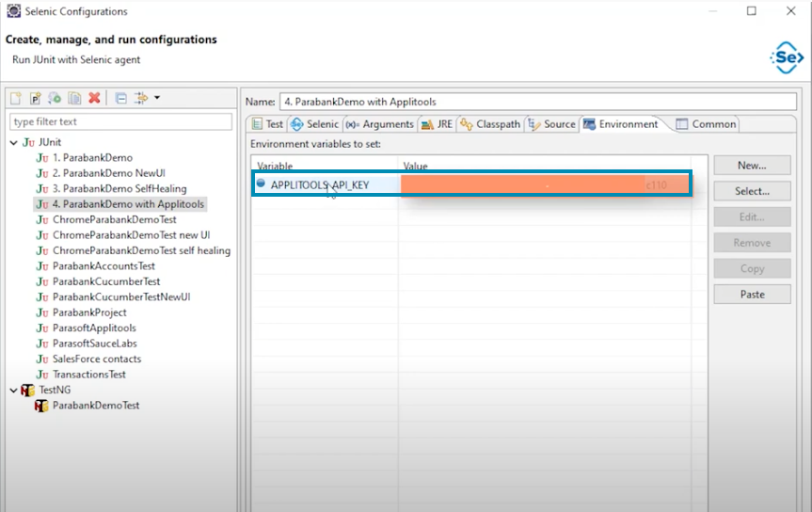
Task: Switch to the Selenic tab
Action: tap(315, 124)
